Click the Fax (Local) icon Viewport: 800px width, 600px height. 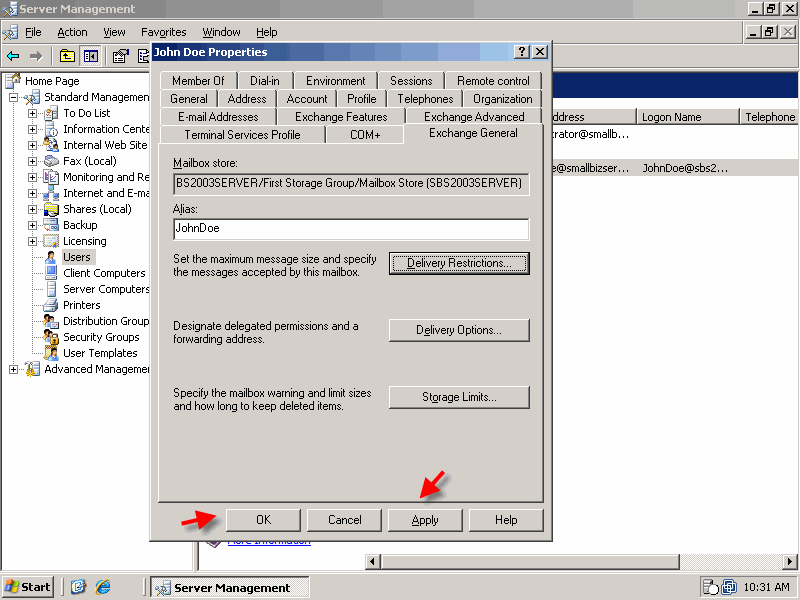pyautogui.click(x=51, y=161)
